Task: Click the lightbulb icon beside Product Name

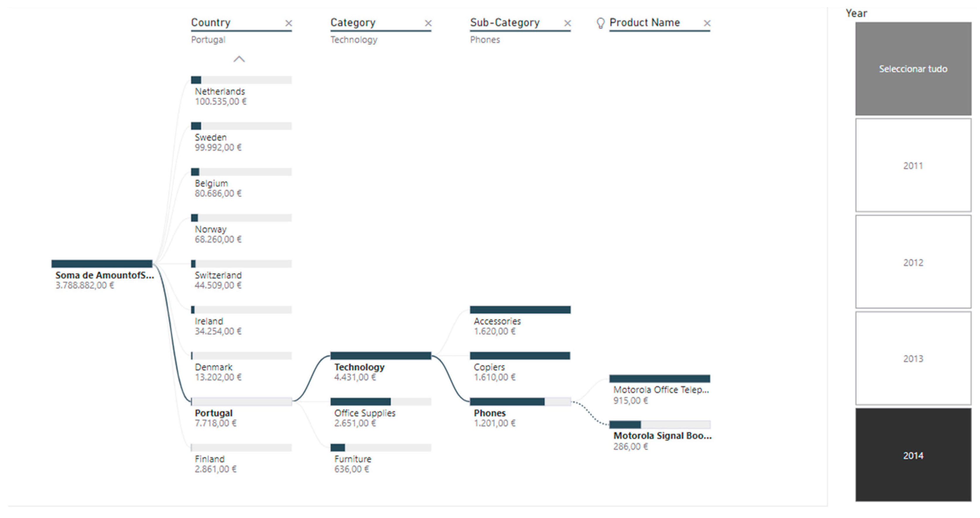Action: pyautogui.click(x=600, y=23)
